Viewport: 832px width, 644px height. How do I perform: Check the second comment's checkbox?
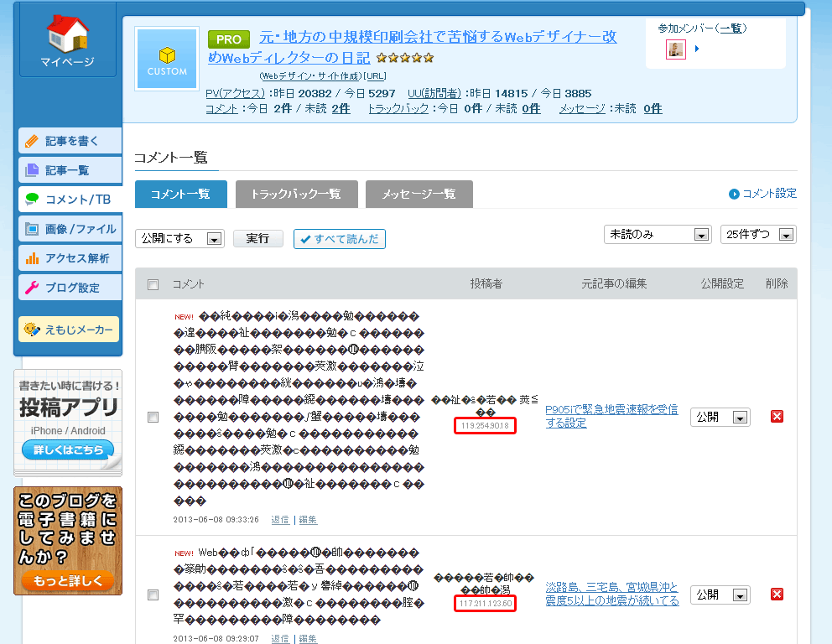(153, 595)
